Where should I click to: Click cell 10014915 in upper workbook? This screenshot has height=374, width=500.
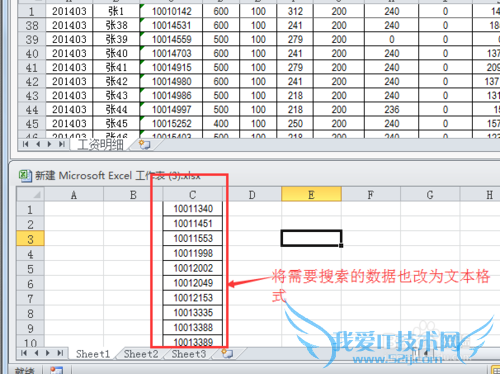[171, 67]
